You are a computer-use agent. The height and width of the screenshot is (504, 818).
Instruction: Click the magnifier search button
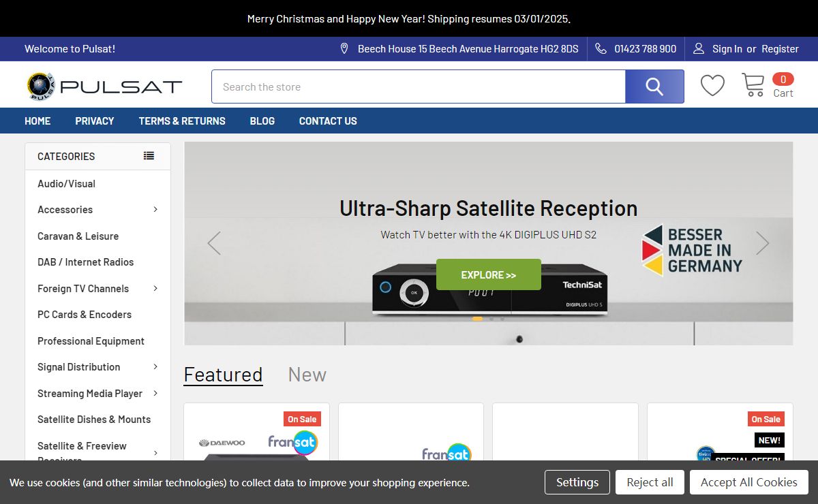click(x=654, y=86)
